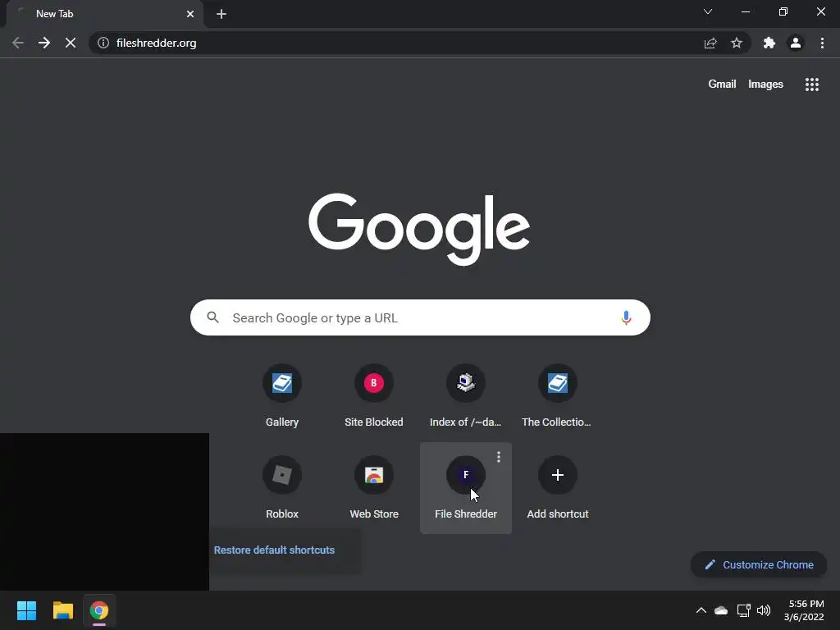Open File Explorer from taskbar
The height and width of the screenshot is (630, 840).
click(x=62, y=610)
